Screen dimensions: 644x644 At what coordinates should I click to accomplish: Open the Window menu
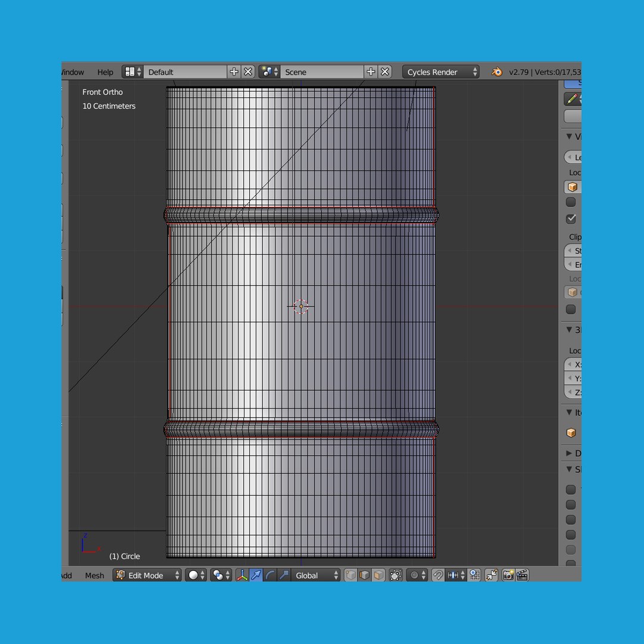[73, 72]
